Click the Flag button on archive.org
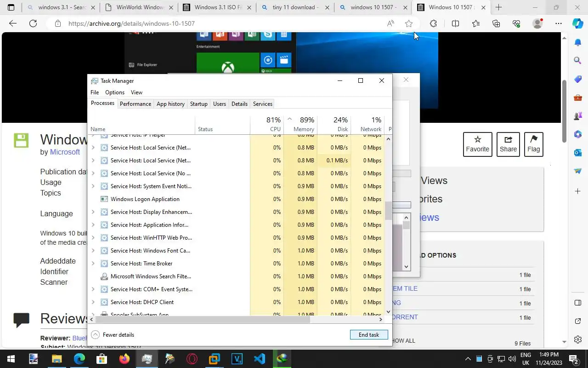The height and width of the screenshot is (368, 588). click(534, 144)
